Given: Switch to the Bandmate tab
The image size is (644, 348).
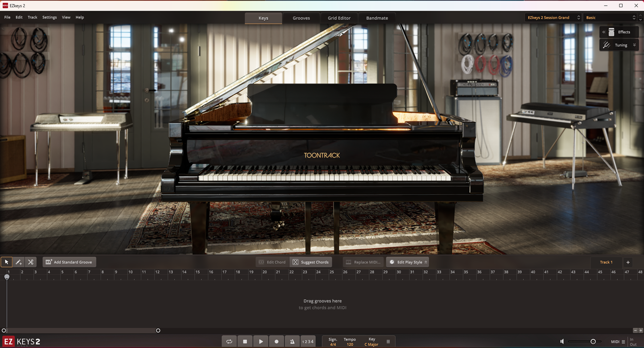Looking at the screenshot, I should click(x=377, y=18).
